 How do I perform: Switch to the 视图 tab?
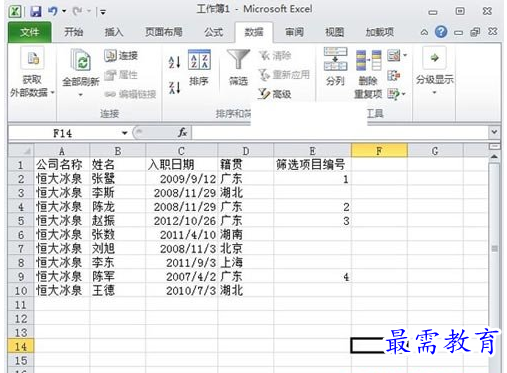[x=334, y=32]
